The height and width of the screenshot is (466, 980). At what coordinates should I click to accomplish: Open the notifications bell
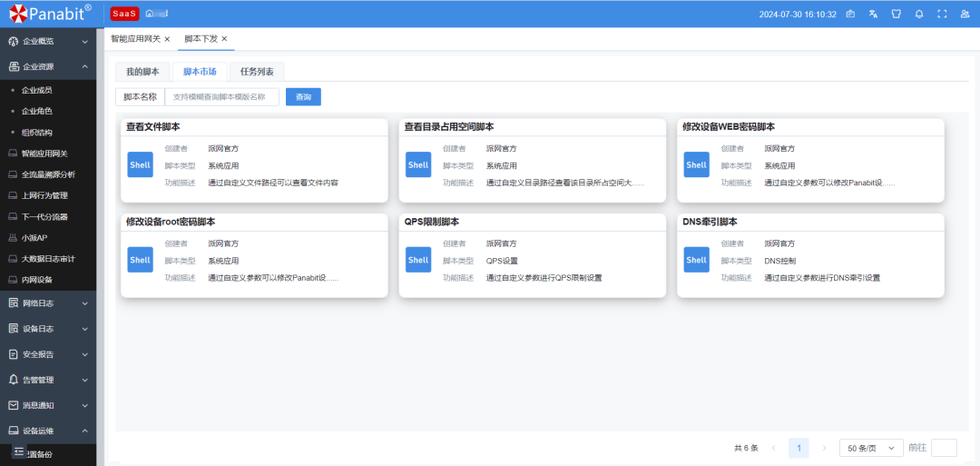coord(918,14)
